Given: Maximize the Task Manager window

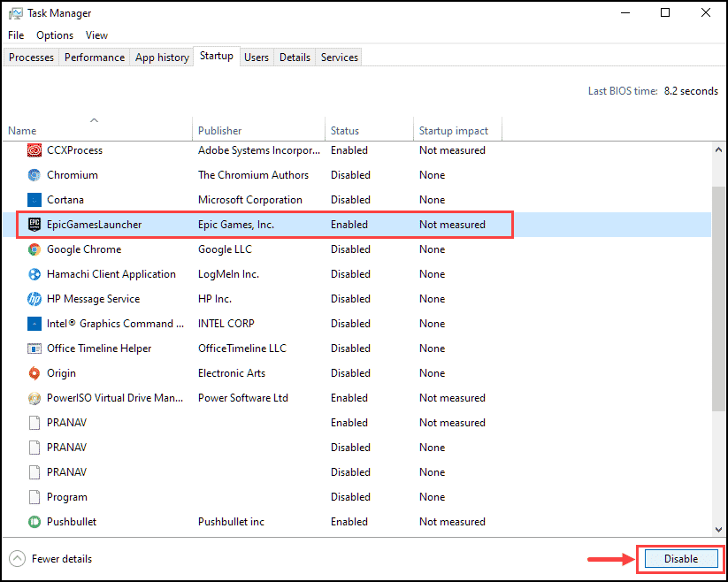Looking at the screenshot, I should [665, 13].
